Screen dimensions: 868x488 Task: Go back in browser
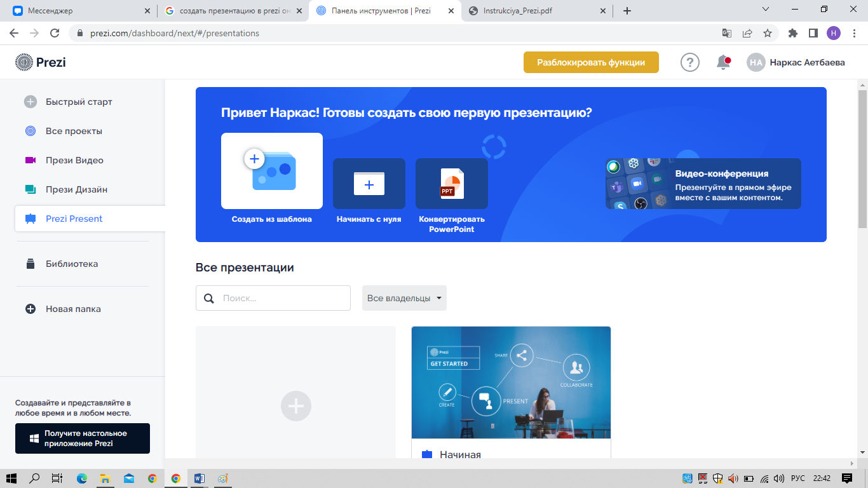point(14,33)
